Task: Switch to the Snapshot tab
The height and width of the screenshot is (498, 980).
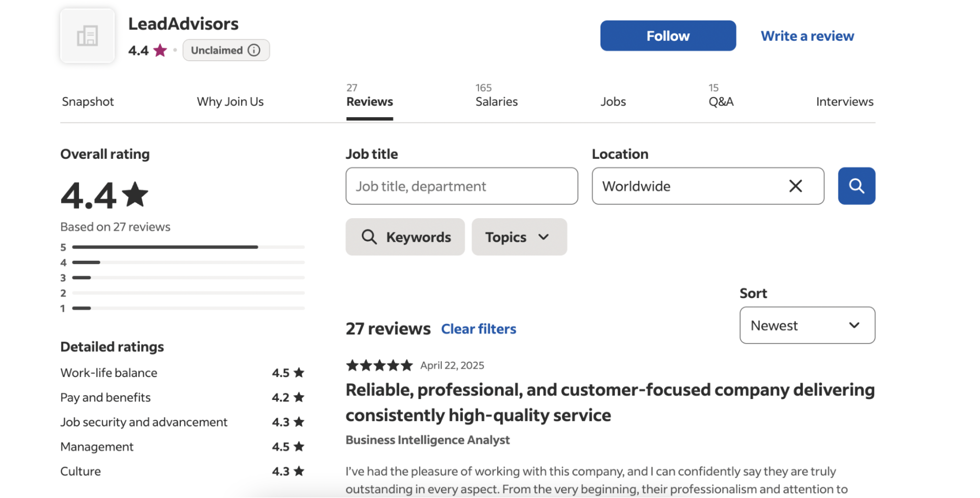Action: click(x=88, y=102)
